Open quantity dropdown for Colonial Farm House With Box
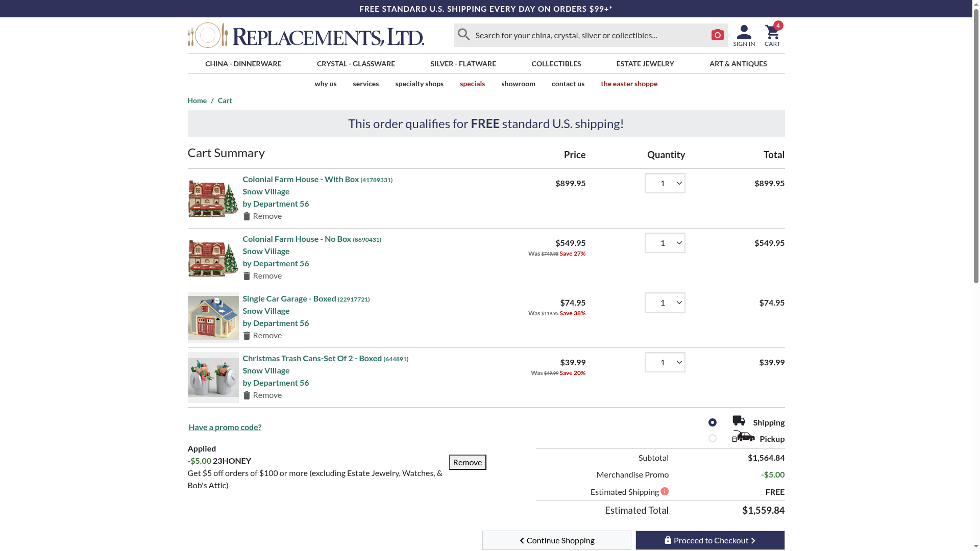This screenshot has height=551, width=980. pyautogui.click(x=665, y=183)
